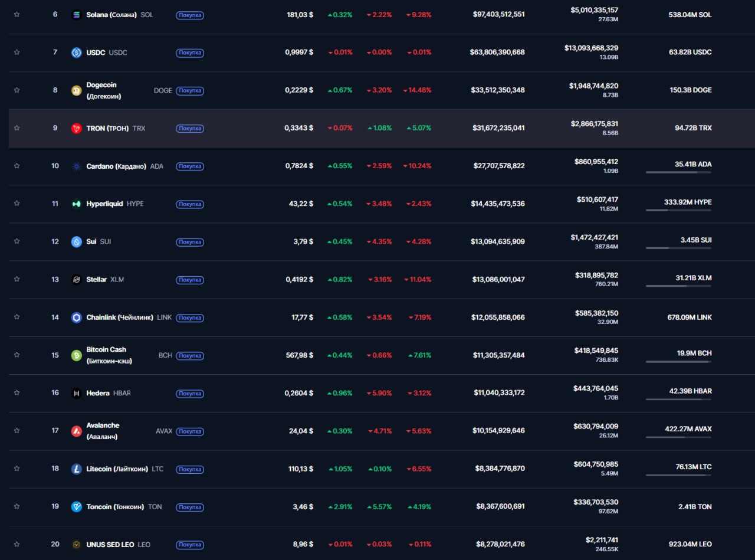
Task: Click the Litecoin circulating supply bar
Action: 678,475
